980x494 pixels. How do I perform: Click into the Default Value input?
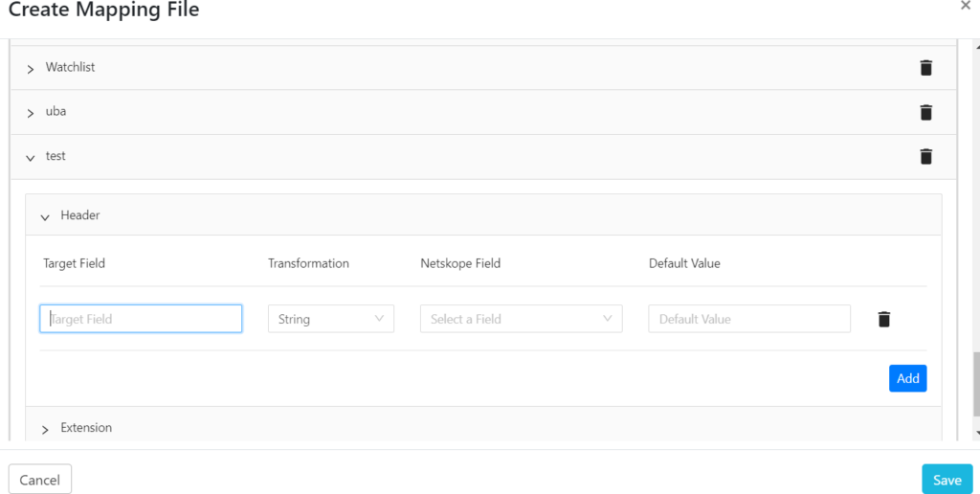[749, 319]
